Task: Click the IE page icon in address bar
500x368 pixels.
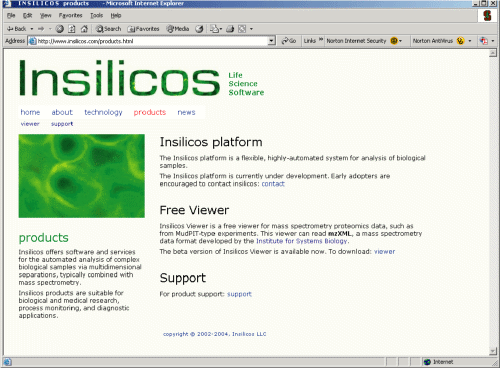Action: point(32,41)
